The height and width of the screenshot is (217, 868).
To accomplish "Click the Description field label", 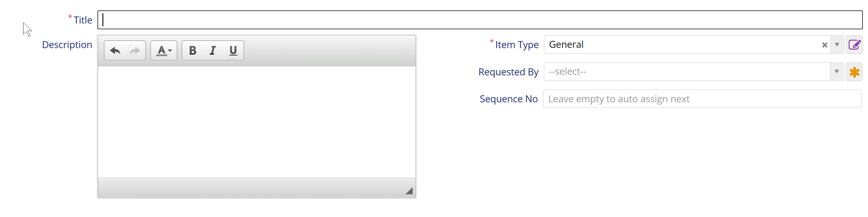I will tap(67, 44).
